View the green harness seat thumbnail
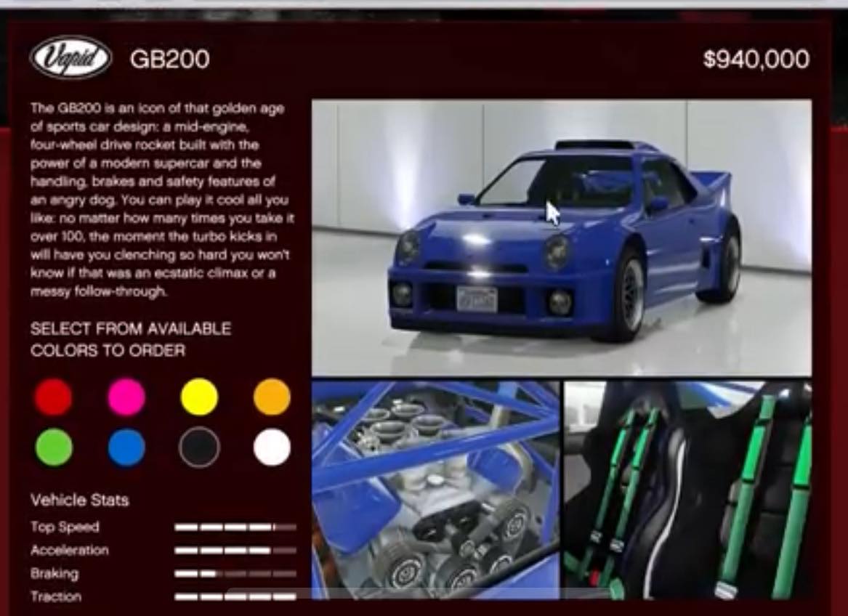 coord(688,490)
